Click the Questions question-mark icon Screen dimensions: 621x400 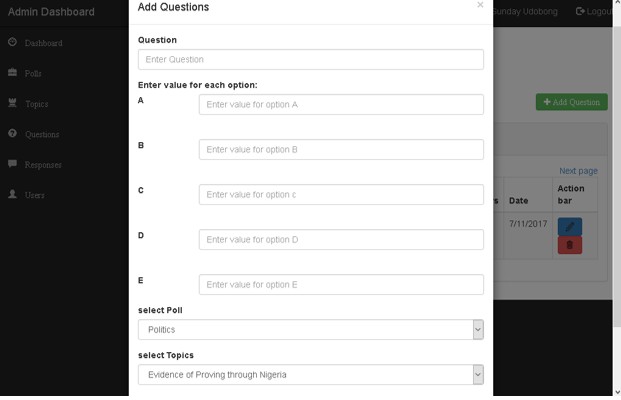[x=12, y=133]
